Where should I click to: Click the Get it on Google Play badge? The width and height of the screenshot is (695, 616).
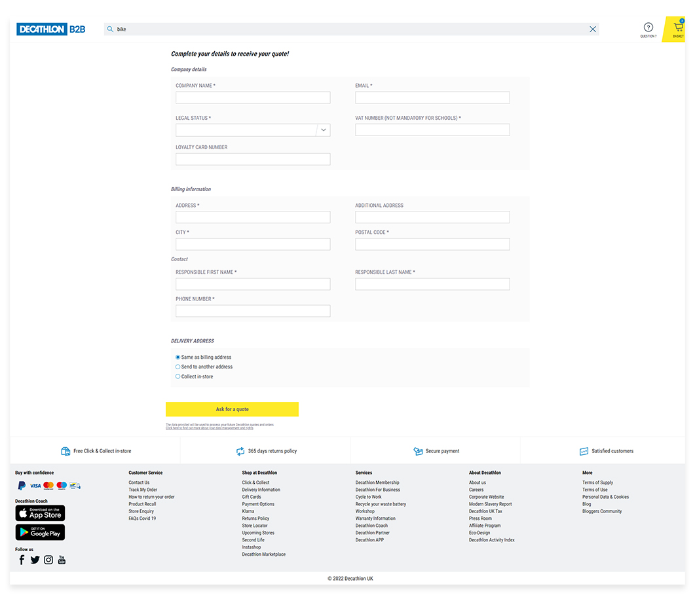click(x=40, y=532)
